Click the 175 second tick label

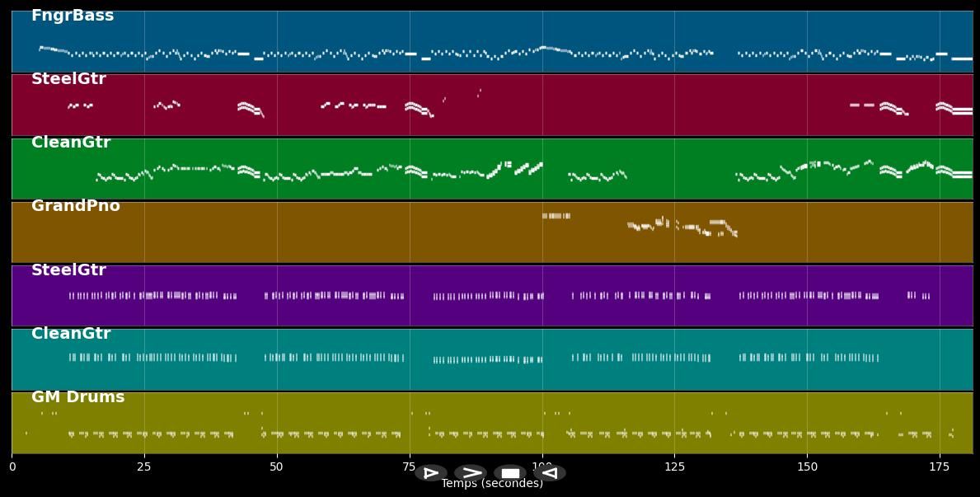[x=940, y=467]
